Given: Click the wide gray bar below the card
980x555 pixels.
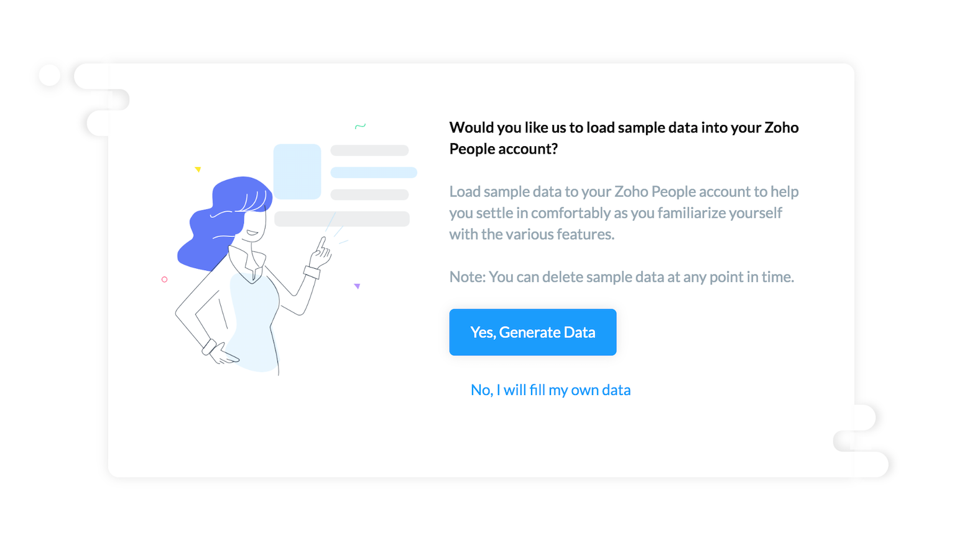Looking at the screenshot, I should pos(342,219).
